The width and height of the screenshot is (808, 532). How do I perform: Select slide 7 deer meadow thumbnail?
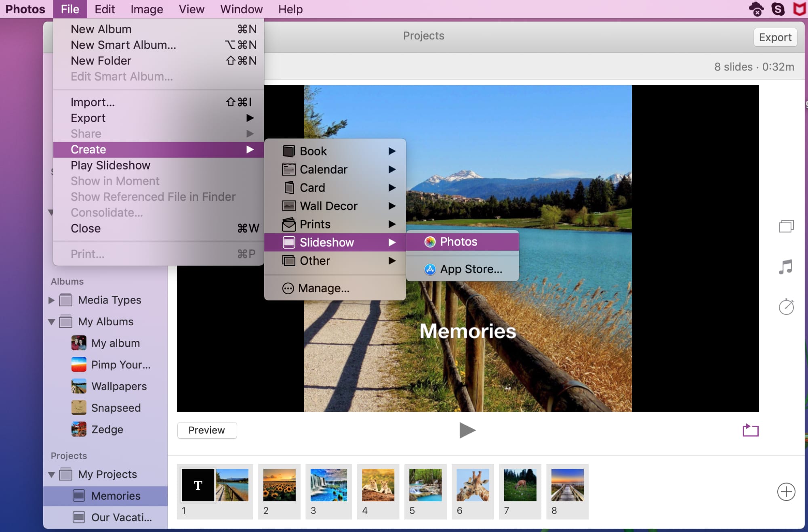pyautogui.click(x=520, y=485)
